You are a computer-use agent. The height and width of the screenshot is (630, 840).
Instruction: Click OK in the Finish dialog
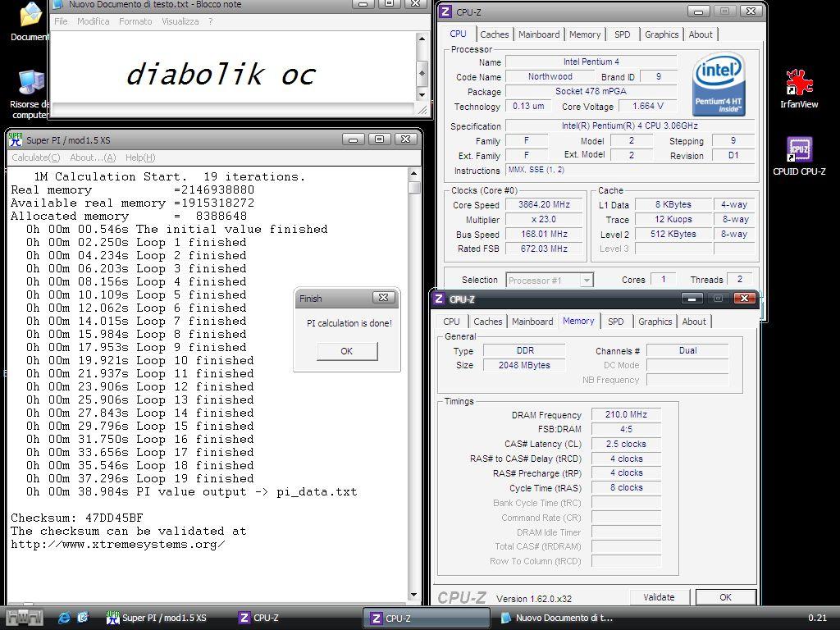pos(347,351)
